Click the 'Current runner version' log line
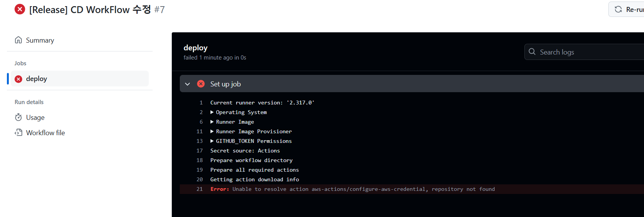This screenshot has height=217, width=644. pos(262,103)
